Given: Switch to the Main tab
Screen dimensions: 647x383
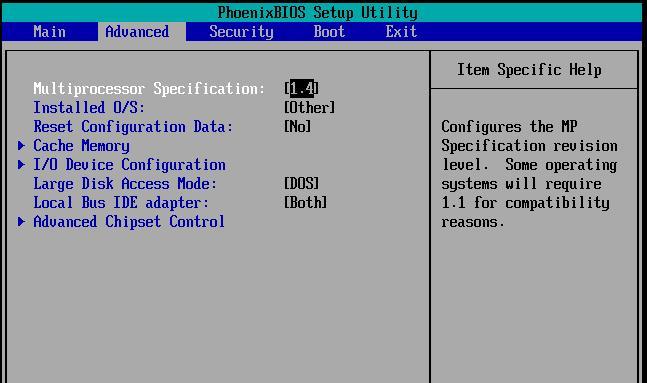Looking at the screenshot, I should [x=50, y=32].
